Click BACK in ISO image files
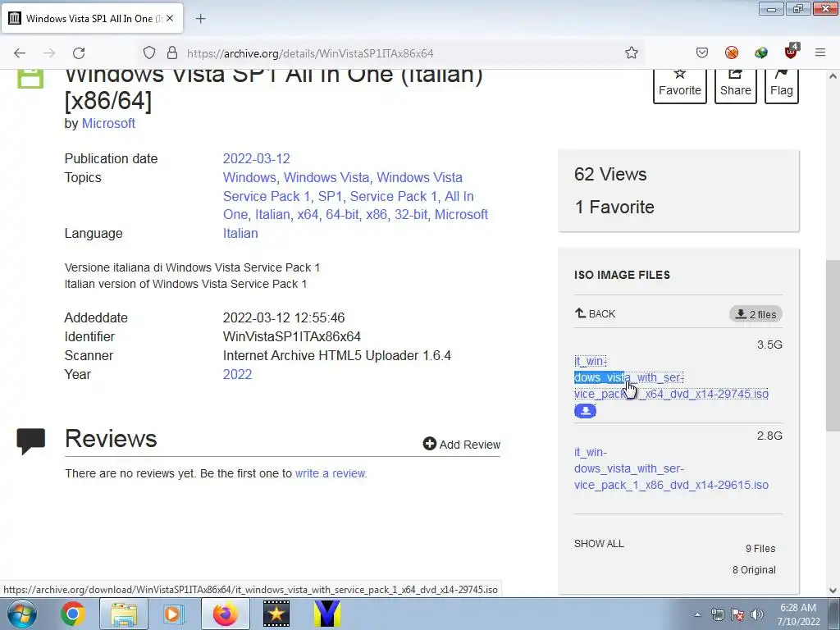Screen dimensions: 840x630 tap(596, 313)
